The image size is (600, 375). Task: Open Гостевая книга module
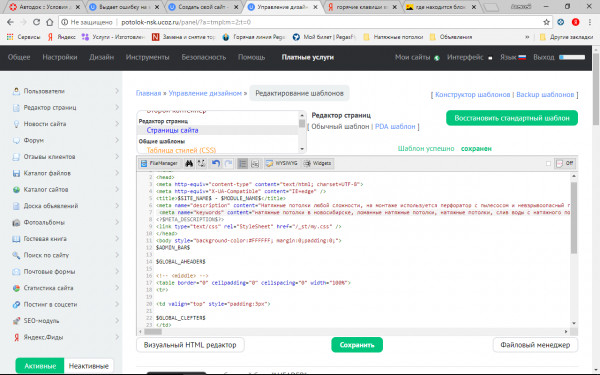tap(45, 239)
